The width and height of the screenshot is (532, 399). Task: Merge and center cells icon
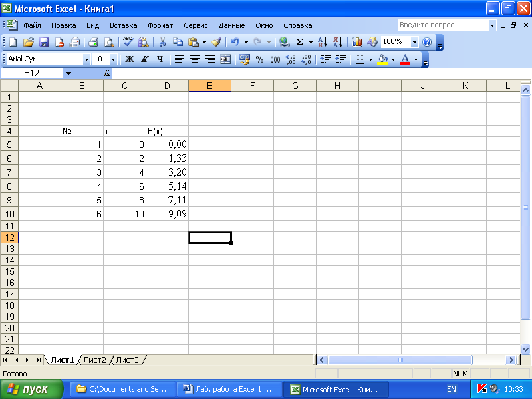pos(225,59)
